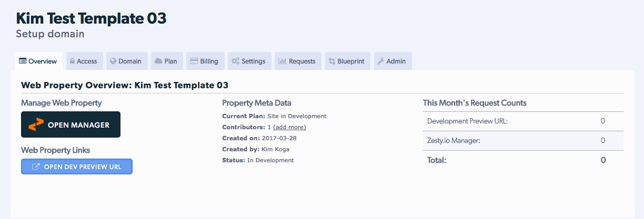644x219 pixels.
Task: Click the (add more) contributors link
Action: tap(289, 127)
